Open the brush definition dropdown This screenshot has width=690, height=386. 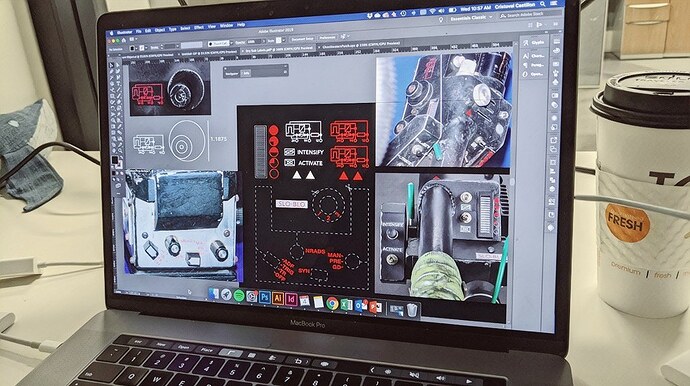231,43
